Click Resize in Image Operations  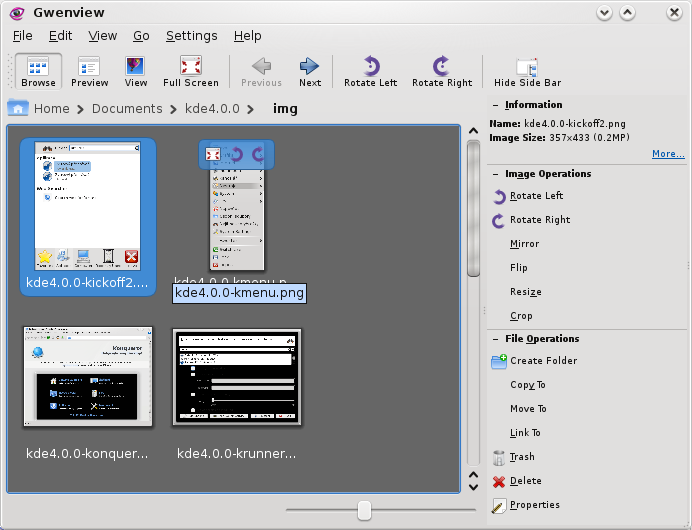526,292
